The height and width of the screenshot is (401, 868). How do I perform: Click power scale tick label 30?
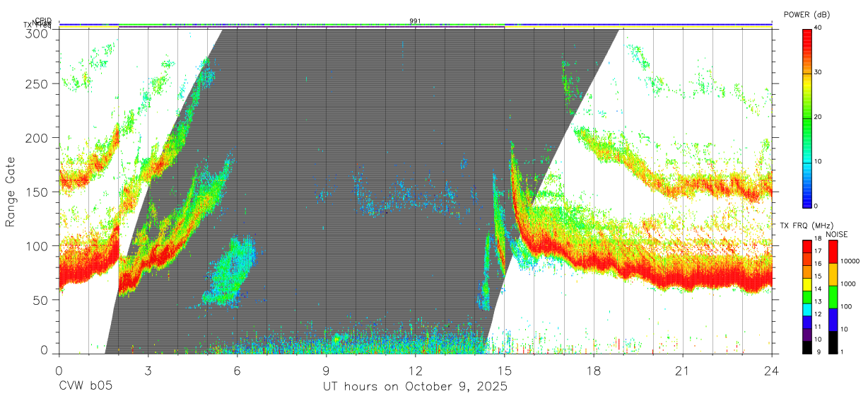tap(819, 73)
